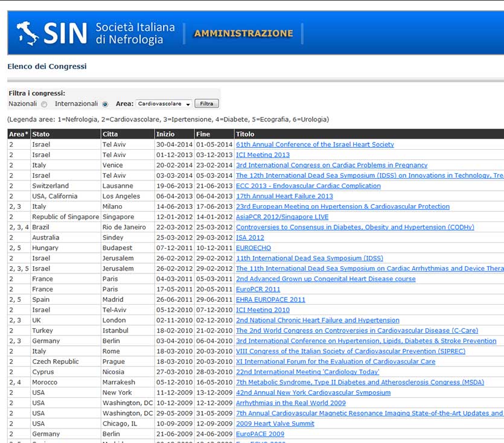Open 3rd International Congress on Cardiac Problems link
Image resolution: width=504 pixels, height=443 pixels.
[x=332, y=165]
